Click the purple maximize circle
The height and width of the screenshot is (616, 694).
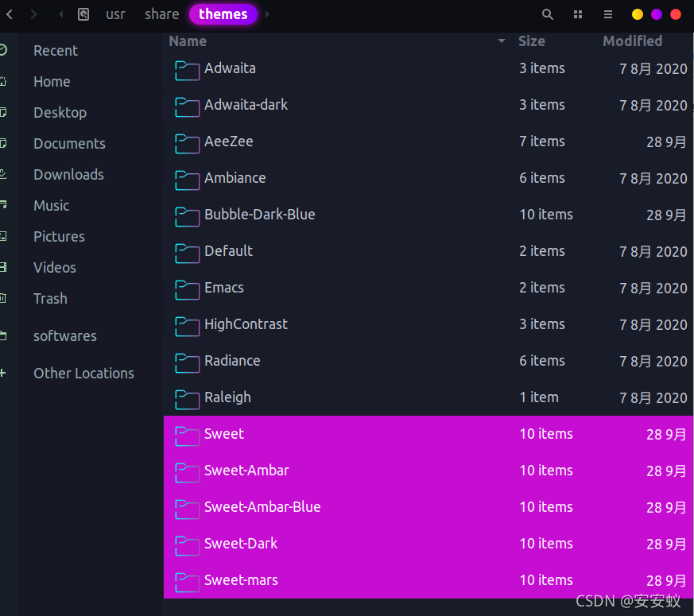click(657, 14)
